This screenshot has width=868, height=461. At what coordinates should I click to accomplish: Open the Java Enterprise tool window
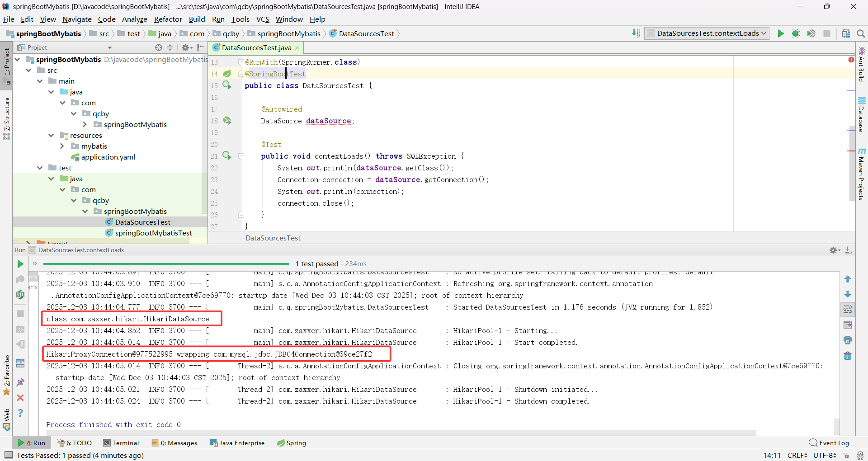tap(237, 443)
